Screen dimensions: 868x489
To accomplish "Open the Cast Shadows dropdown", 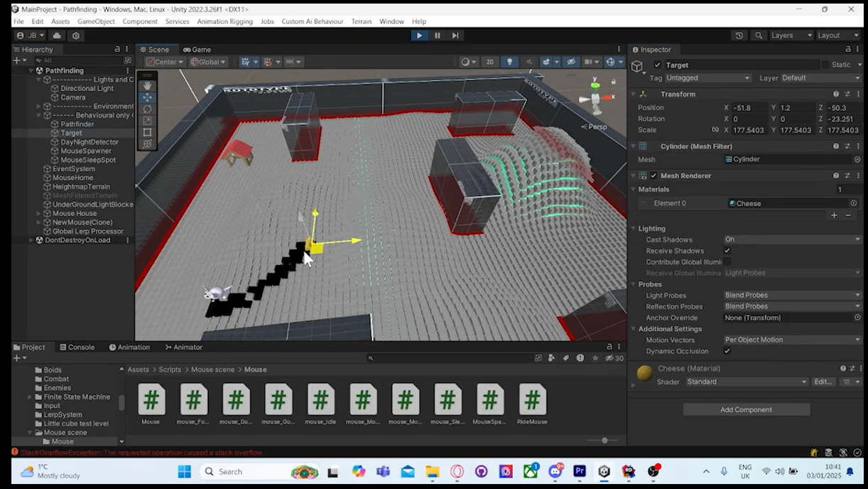I will pyautogui.click(x=791, y=240).
